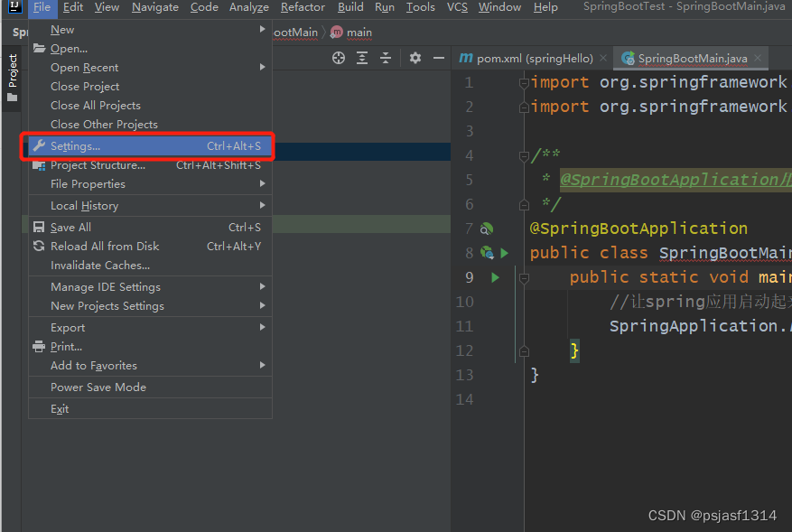Choose Invalidate Caches...
Screen dimensions: 792x532
click(151, 266)
